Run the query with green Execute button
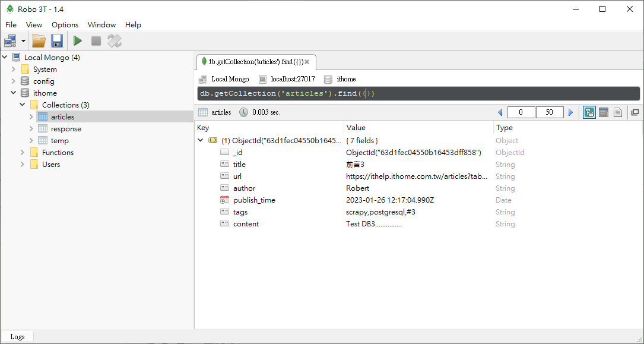This screenshot has width=644, height=344. [78, 41]
